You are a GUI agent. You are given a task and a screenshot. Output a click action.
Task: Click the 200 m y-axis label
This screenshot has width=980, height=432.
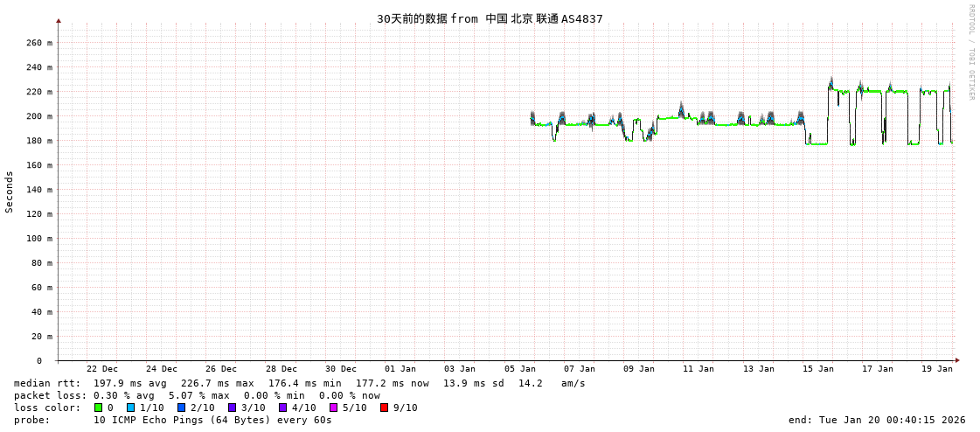38,116
